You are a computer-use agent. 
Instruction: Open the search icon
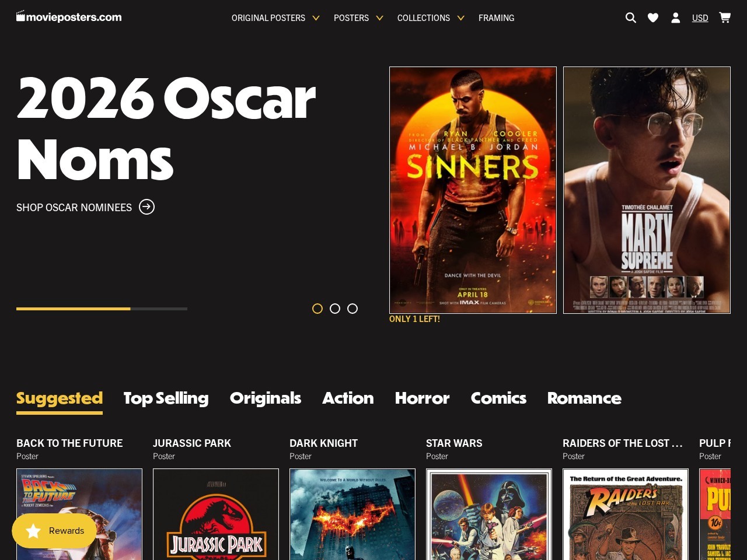click(x=630, y=17)
